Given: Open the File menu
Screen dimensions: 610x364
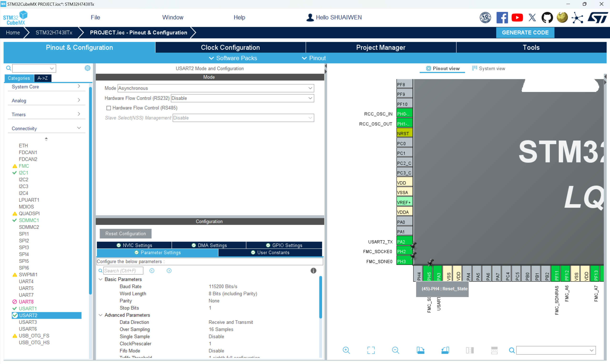Looking at the screenshot, I should (95, 17).
